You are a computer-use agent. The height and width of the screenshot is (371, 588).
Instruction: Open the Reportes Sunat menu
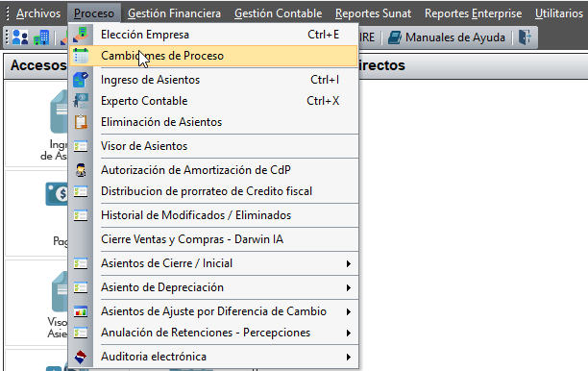coord(373,13)
